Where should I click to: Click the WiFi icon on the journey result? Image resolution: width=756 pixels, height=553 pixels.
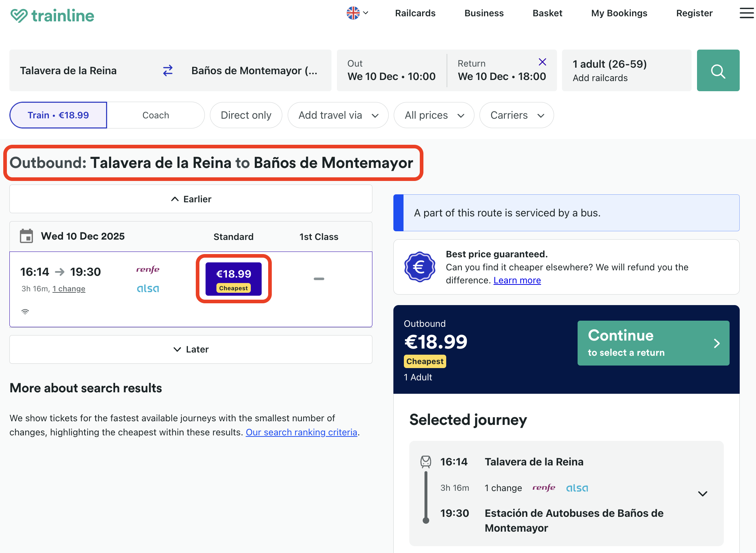25,311
